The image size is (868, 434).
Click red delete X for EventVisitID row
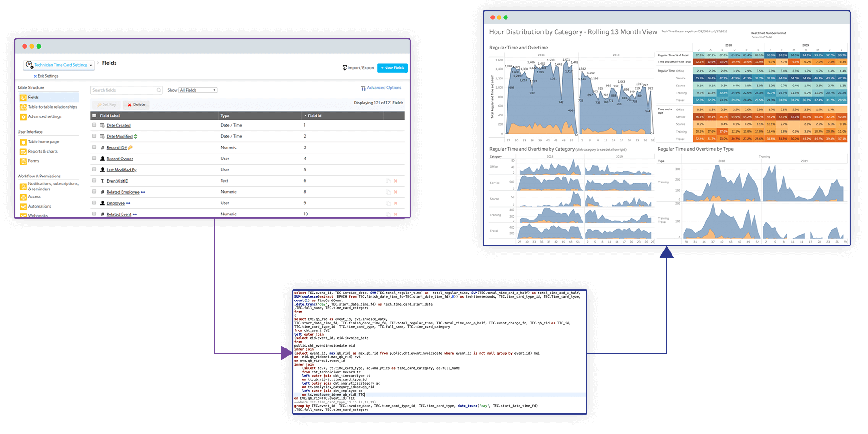(x=395, y=181)
